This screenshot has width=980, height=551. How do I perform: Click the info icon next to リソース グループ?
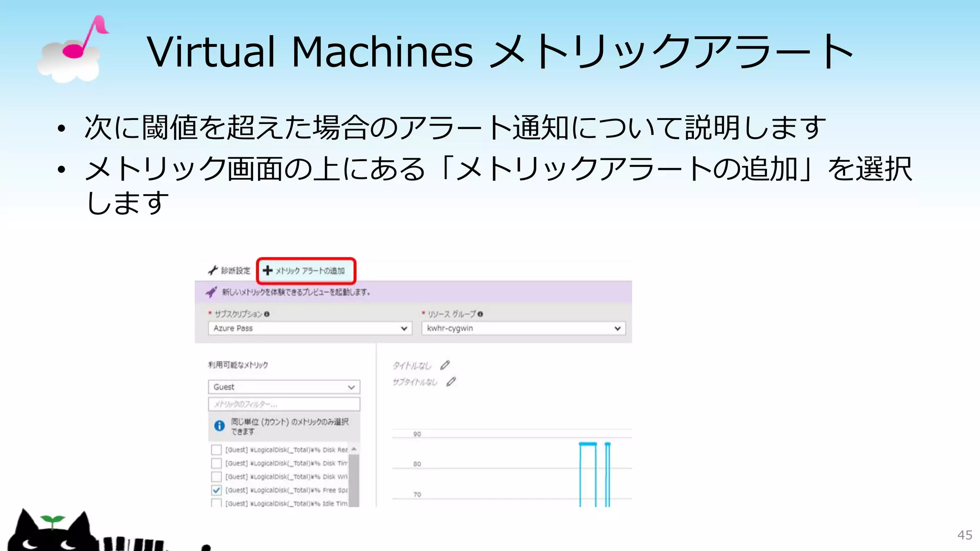click(480, 314)
